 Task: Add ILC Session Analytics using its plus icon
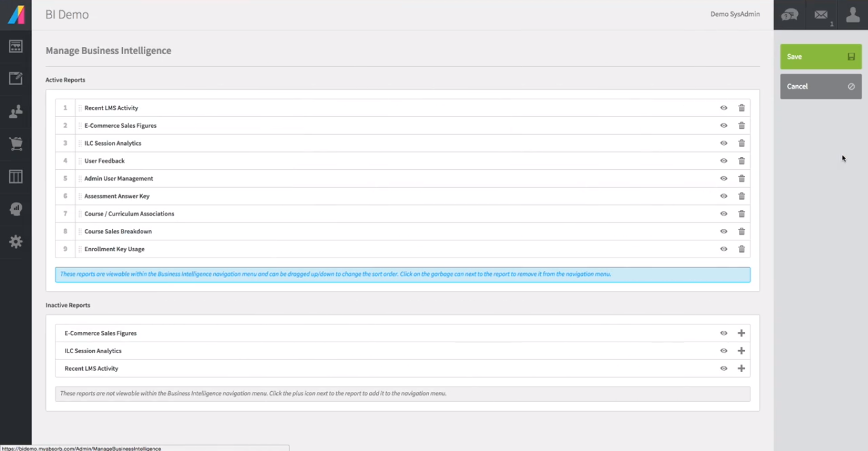[741, 350]
